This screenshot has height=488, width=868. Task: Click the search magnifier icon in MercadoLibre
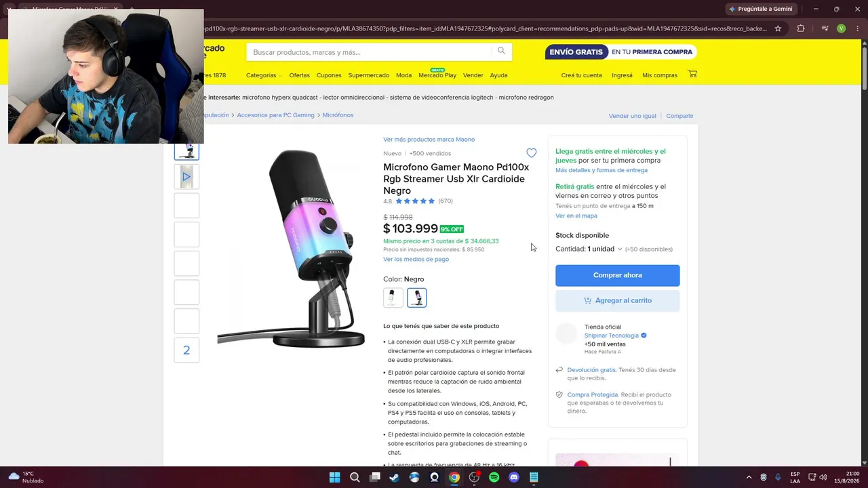click(501, 51)
